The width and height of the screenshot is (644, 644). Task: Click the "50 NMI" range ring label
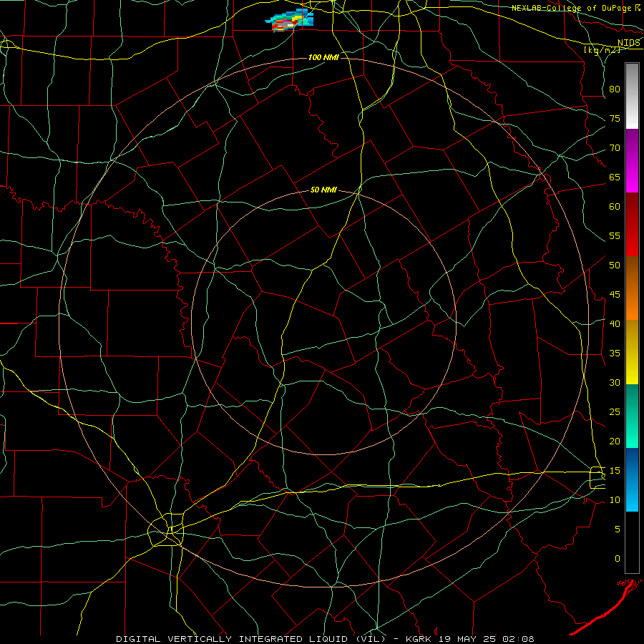[x=323, y=190]
